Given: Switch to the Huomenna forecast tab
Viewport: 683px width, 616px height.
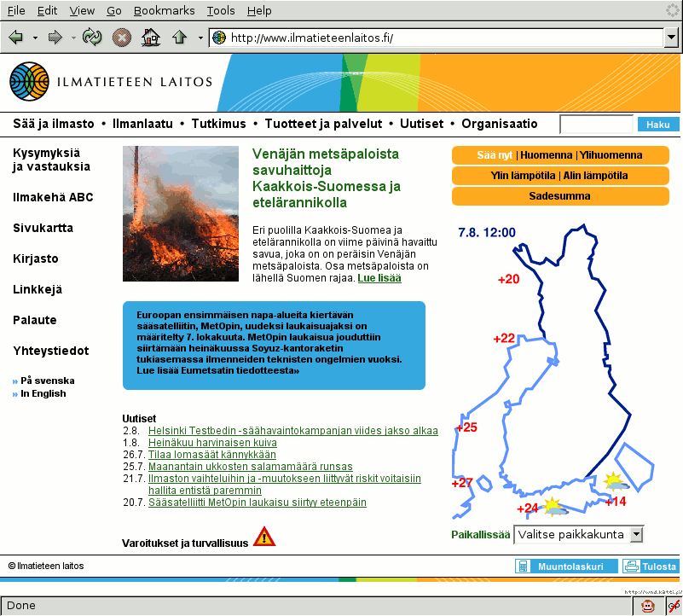Looking at the screenshot, I should click(x=546, y=155).
